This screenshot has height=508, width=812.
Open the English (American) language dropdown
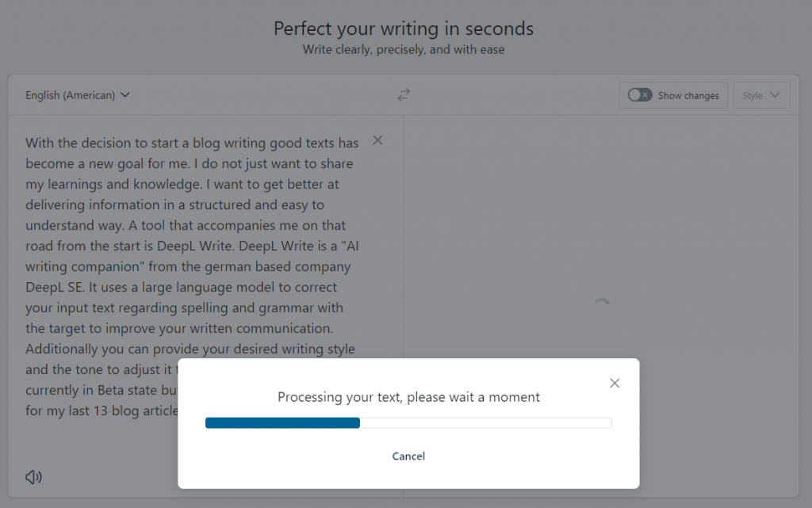pyautogui.click(x=71, y=95)
